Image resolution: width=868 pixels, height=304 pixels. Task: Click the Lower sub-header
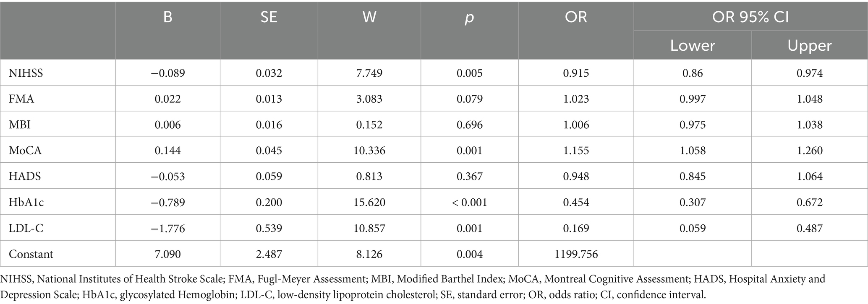(693, 45)
